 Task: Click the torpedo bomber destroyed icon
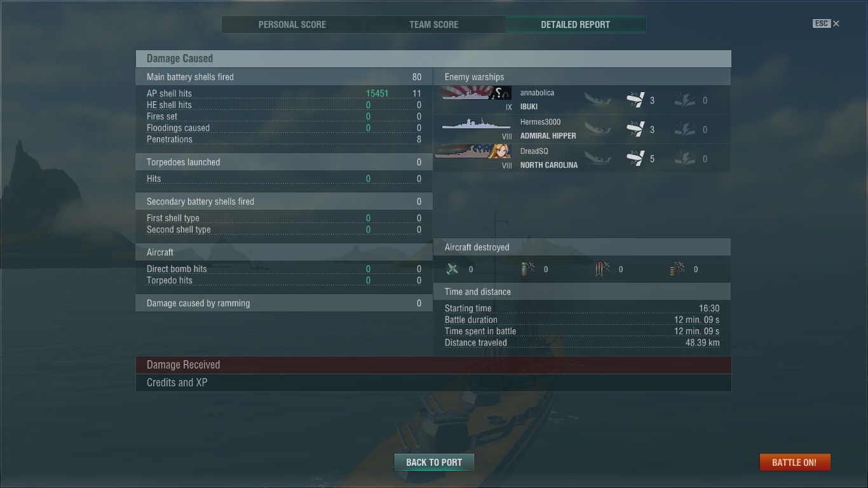pos(602,269)
